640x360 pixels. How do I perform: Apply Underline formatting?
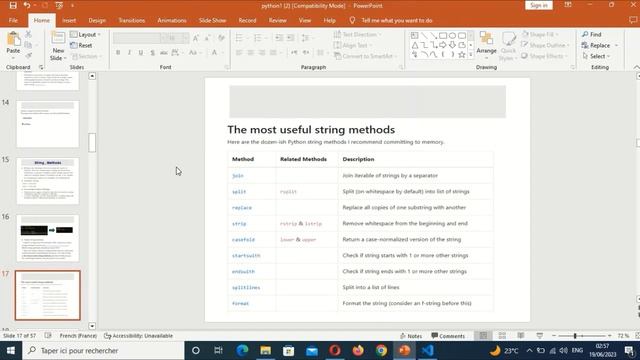141,52
